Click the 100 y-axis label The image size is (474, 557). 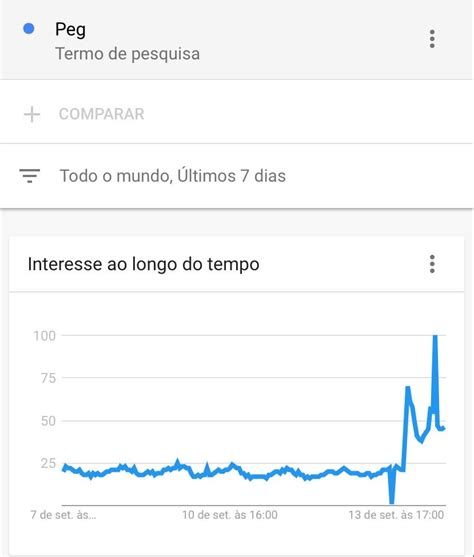[x=44, y=336]
